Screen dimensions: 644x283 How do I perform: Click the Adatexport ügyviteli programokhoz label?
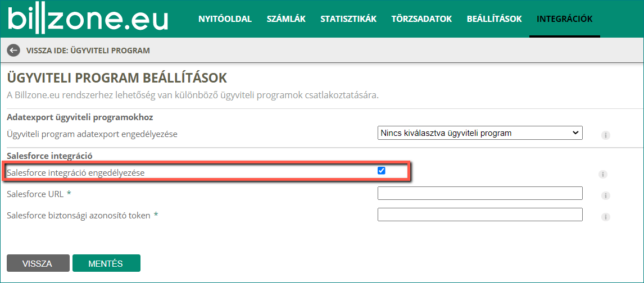(x=80, y=118)
